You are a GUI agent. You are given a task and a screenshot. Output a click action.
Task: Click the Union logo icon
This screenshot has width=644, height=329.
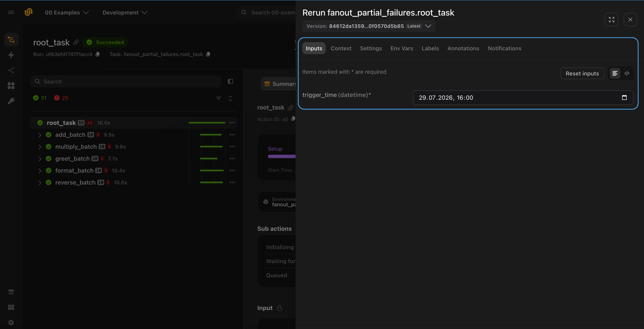pos(29,12)
